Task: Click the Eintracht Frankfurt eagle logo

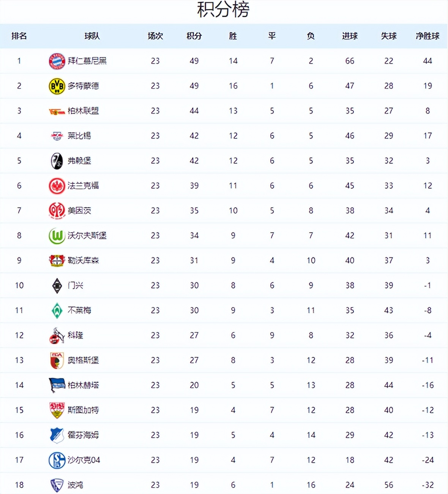Action: [x=57, y=186]
